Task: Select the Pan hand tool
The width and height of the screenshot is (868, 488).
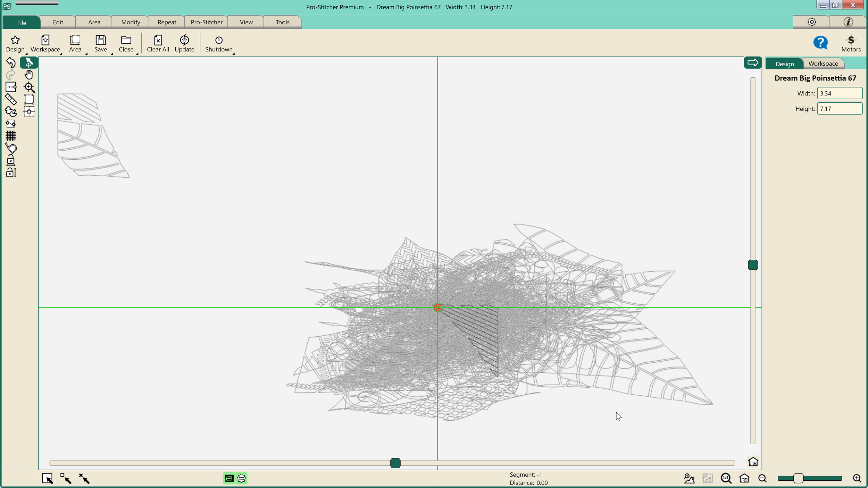Action: pos(29,75)
